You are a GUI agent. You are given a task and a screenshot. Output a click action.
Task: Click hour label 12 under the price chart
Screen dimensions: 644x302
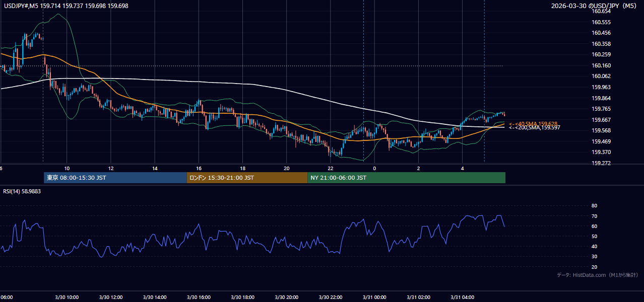click(x=110, y=168)
